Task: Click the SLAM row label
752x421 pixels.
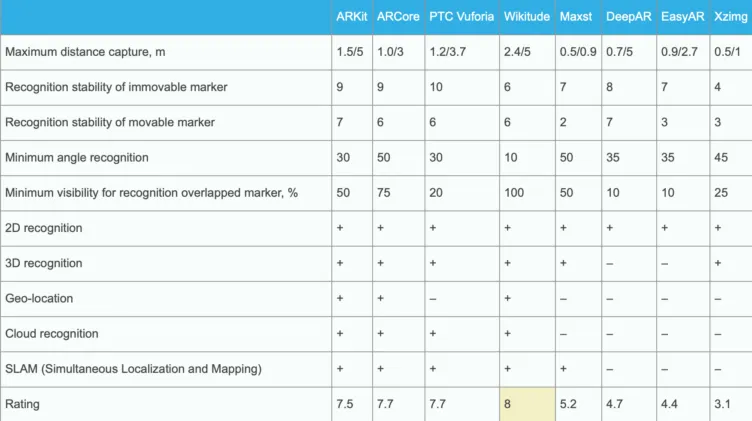Action: pyautogui.click(x=133, y=369)
